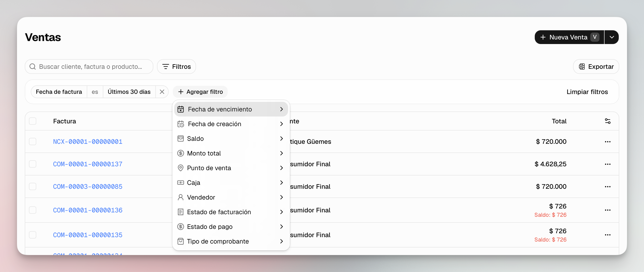Open row actions for COM-00001-00000137

point(608,164)
